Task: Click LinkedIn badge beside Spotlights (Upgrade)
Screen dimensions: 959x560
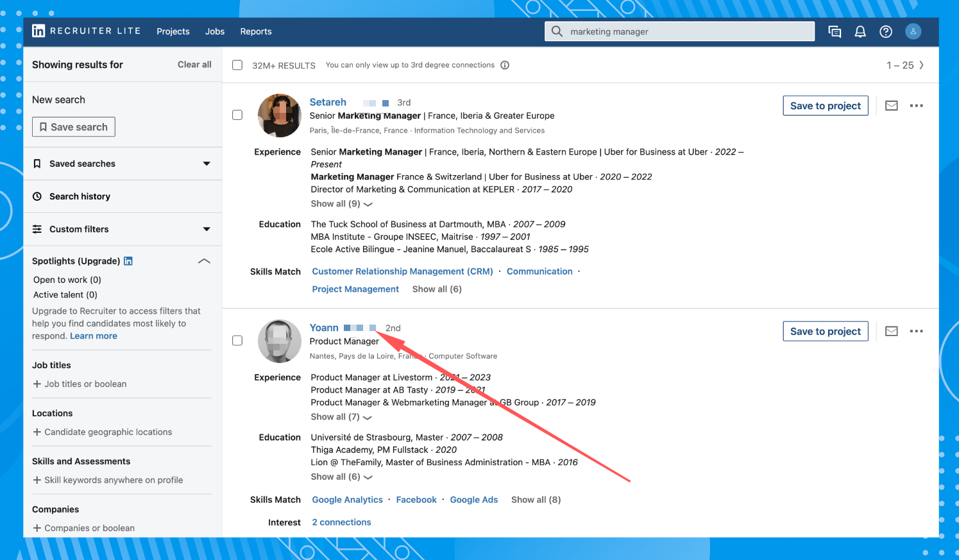Action: click(x=128, y=261)
